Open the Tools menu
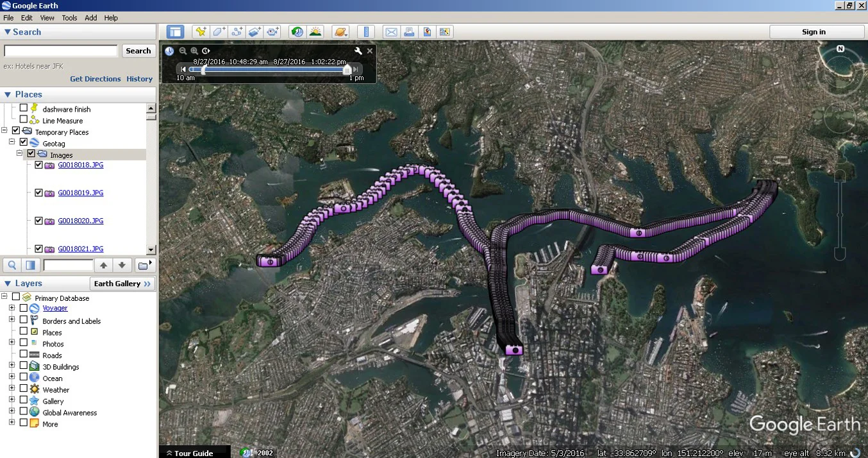The image size is (868, 458). [x=69, y=18]
